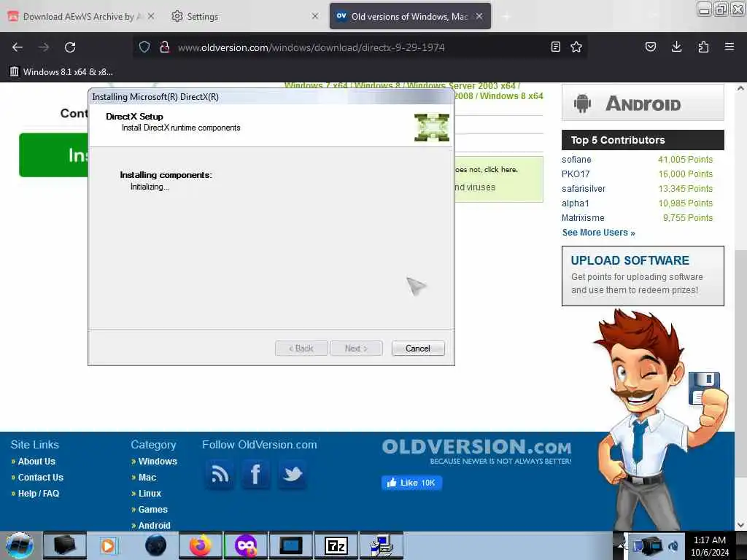Click the padlock site security icon

pyautogui.click(x=165, y=47)
